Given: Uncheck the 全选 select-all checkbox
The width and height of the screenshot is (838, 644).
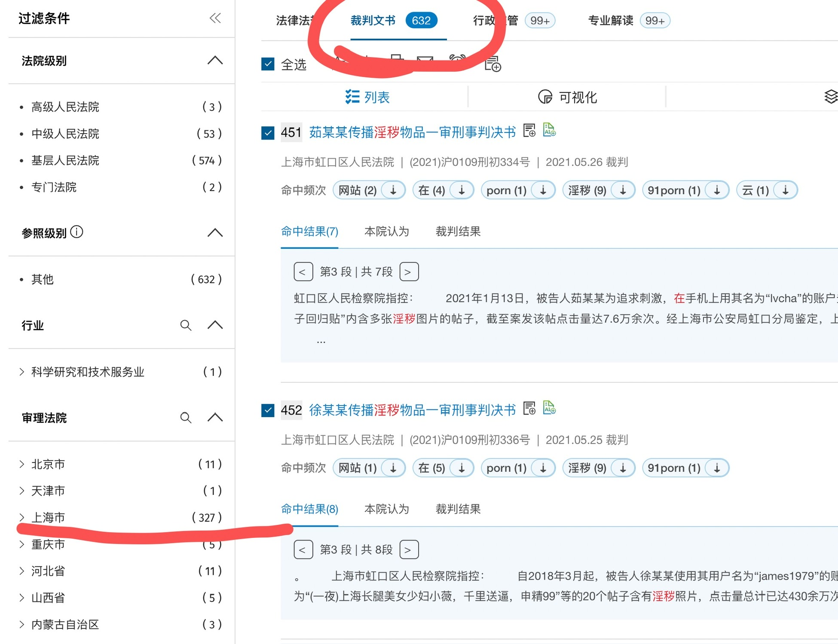Looking at the screenshot, I should coord(268,64).
